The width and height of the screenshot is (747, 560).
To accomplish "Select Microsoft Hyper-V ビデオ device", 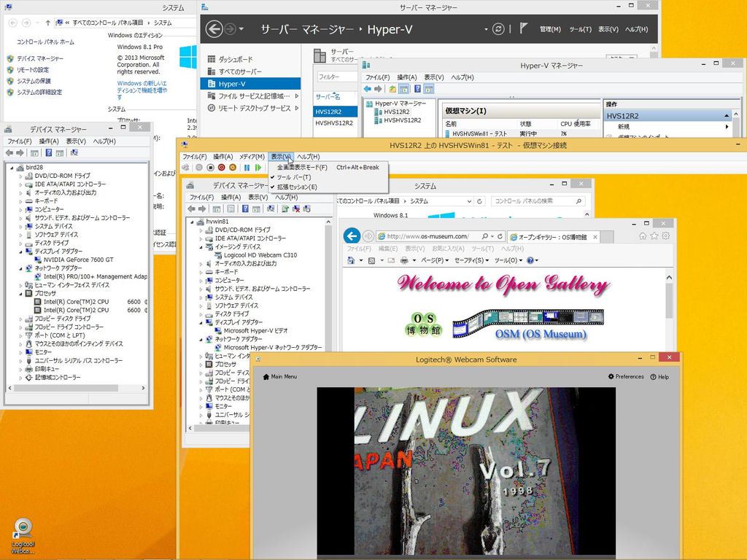I will coord(255,330).
